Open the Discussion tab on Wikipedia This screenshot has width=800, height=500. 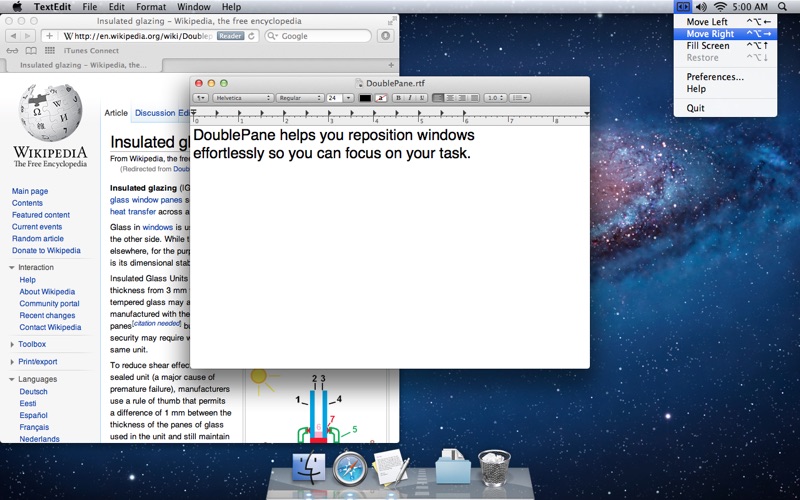click(x=155, y=113)
